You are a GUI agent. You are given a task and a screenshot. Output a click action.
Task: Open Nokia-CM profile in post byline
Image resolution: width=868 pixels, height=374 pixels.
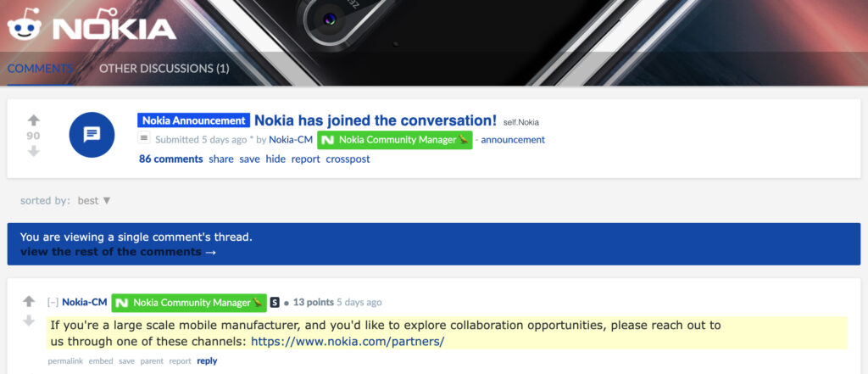point(291,140)
